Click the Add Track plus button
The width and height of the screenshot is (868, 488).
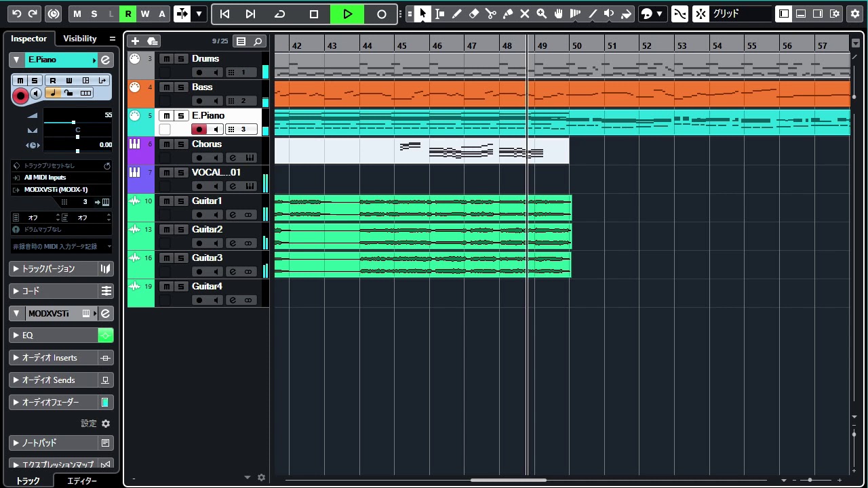coord(135,41)
